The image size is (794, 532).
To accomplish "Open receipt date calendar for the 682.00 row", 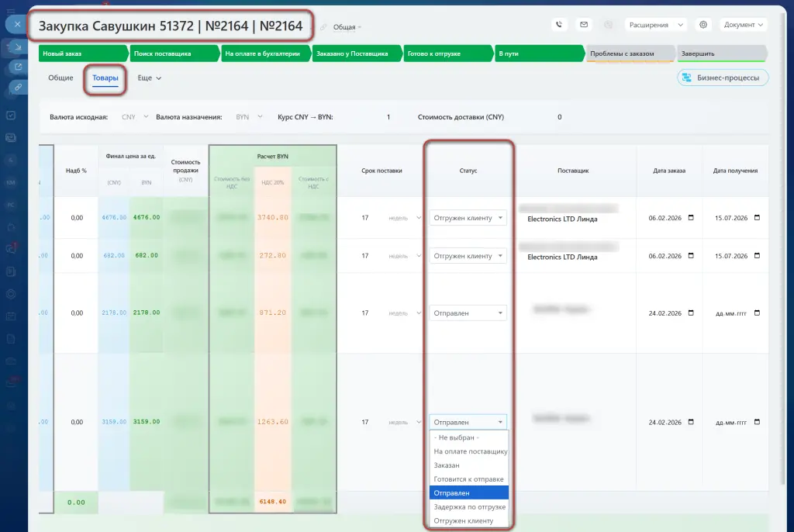I will tap(757, 256).
